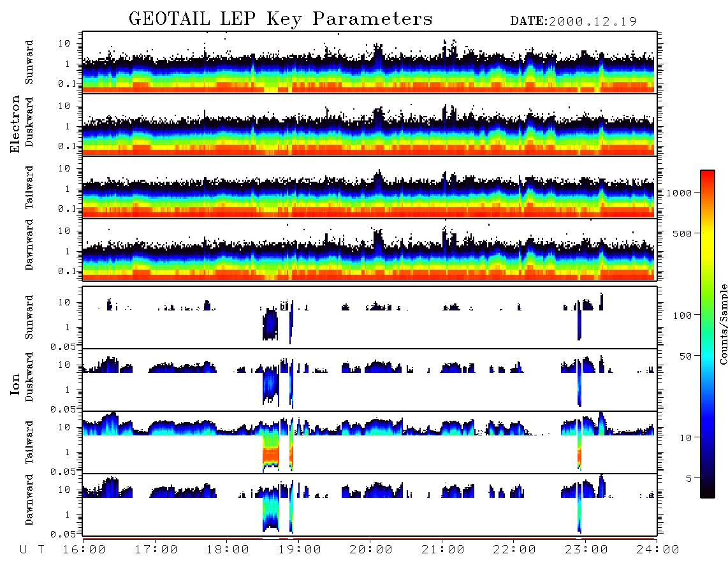728x561 pixels.
Task: Click the Ion Sunward spectrogram panel
Action: (370, 317)
